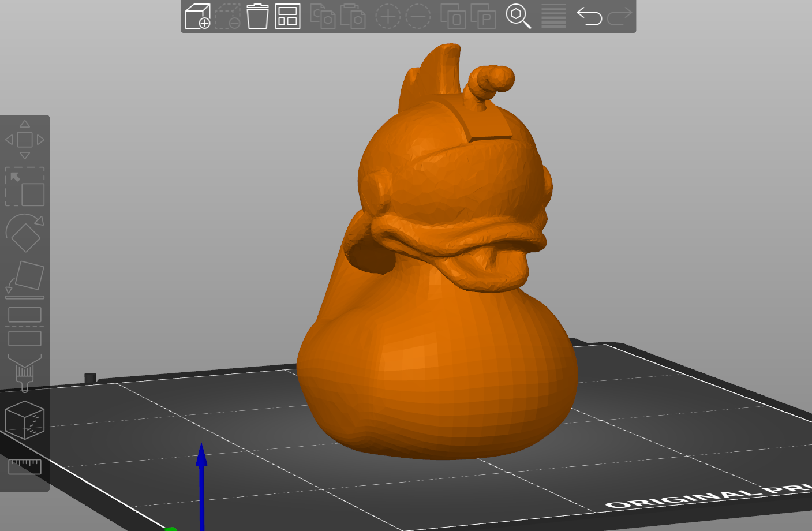Screen dimensions: 812x531
Task: Open the Cut tool
Action: point(25,326)
